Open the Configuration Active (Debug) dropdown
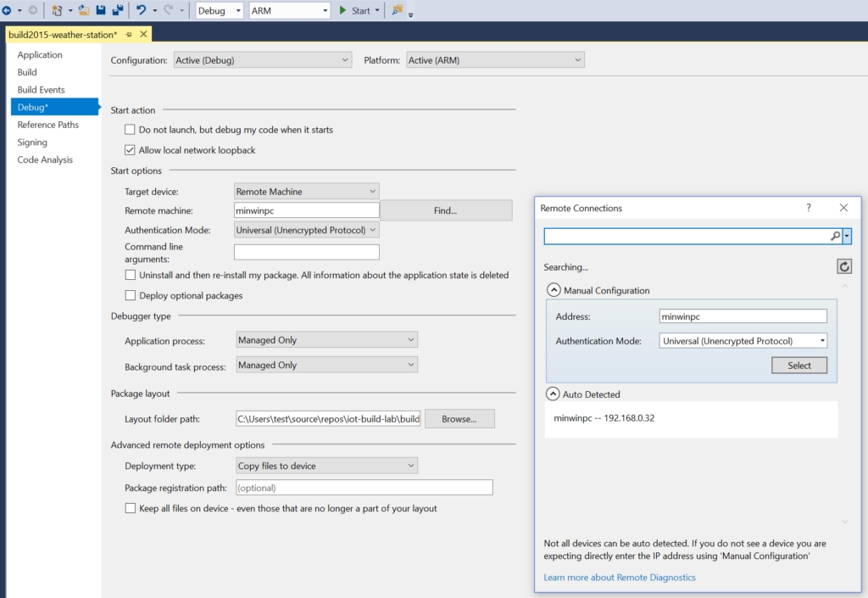This screenshot has width=868, height=598. pyautogui.click(x=263, y=59)
